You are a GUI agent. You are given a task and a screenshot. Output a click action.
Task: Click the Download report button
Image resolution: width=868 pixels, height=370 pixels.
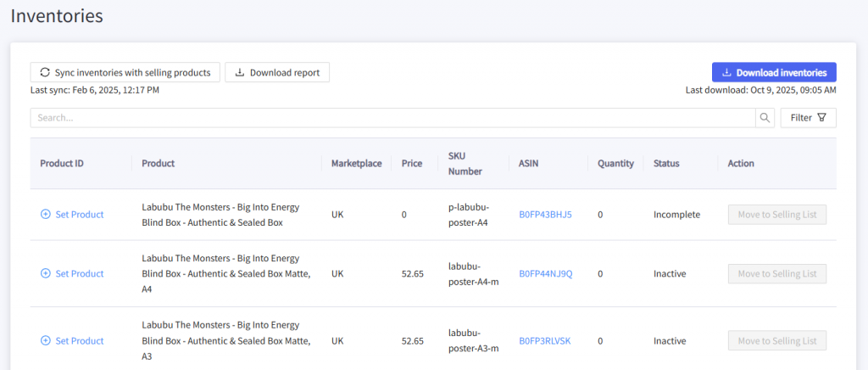[277, 72]
